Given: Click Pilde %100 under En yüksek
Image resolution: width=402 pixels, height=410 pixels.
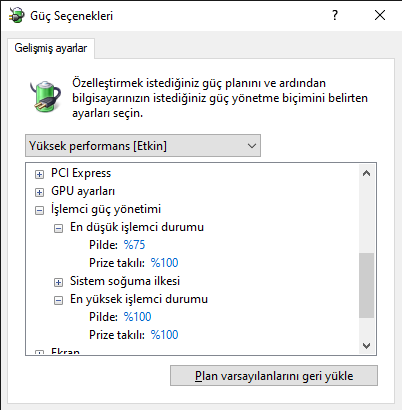Looking at the screenshot, I should (x=137, y=317).
